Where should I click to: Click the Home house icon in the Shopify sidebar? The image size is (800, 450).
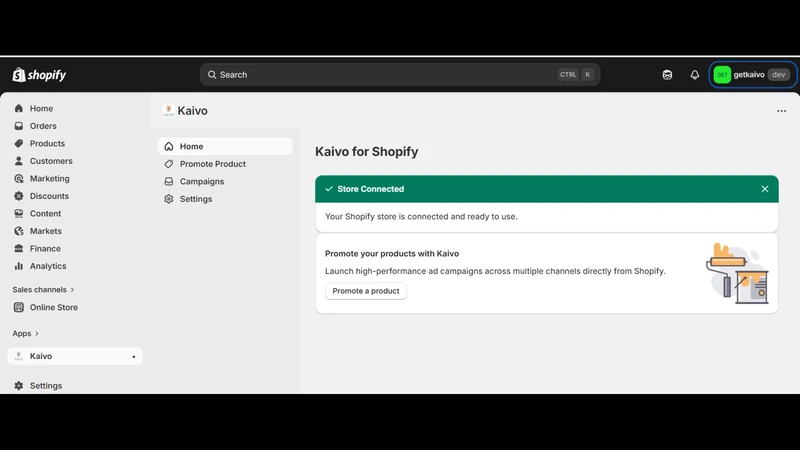click(x=19, y=108)
